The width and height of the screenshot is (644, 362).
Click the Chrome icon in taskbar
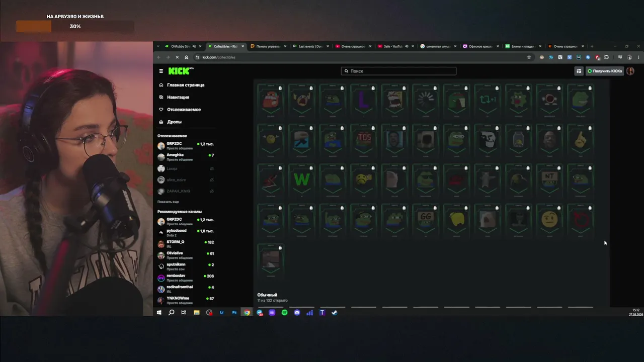tap(247, 312)
